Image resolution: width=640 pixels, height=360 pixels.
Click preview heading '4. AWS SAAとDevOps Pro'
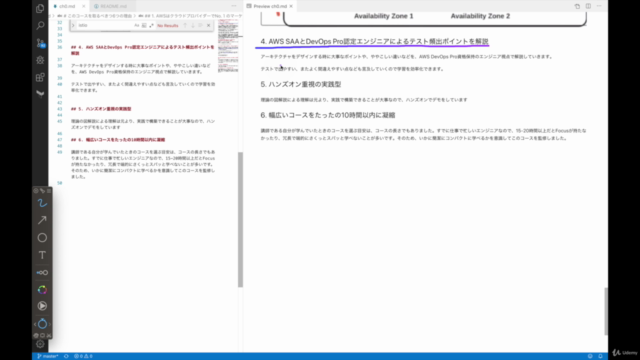[x=374, y=42]
